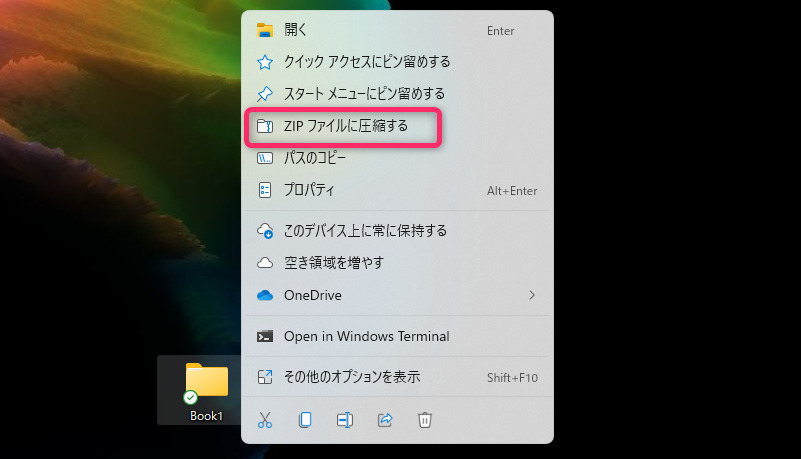This screenshot has height=459, width=801.
Task: Click the Rename icon in bottom row
Action: [x=345, y=420]
